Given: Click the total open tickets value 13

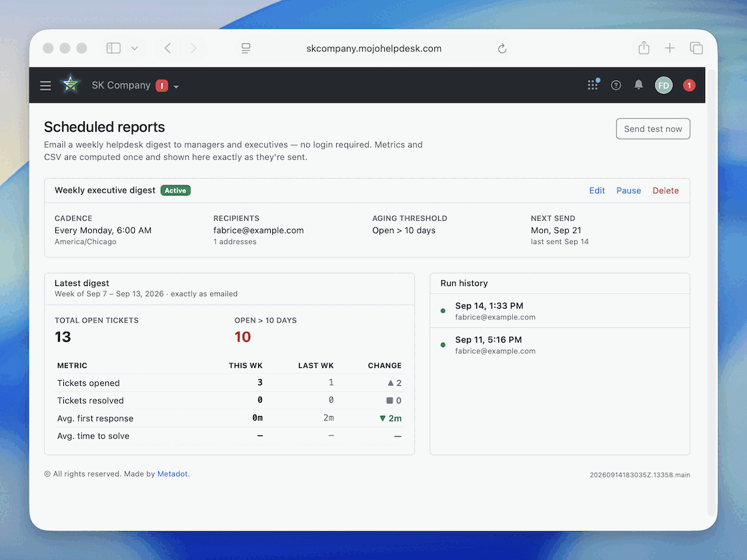Looking at the screenshot, I should coord(63,337).
